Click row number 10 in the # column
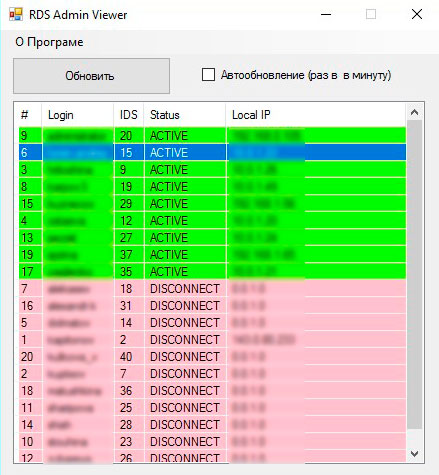Image resolution: width=439 pixels, height=475 pixels. [27, 442]
